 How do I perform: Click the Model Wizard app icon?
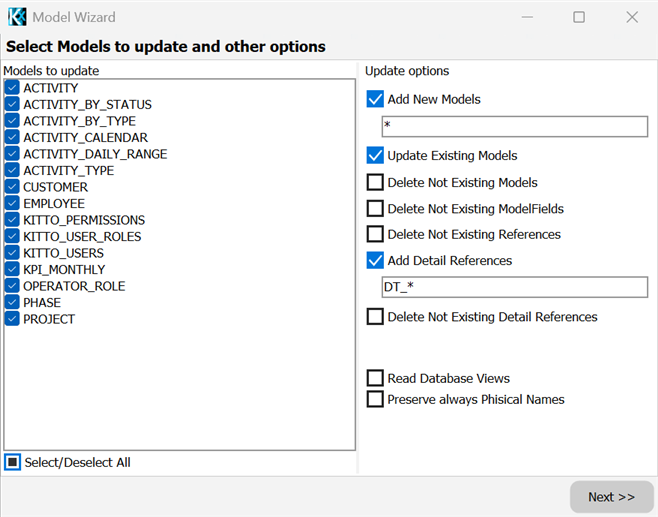(x=17, y=17)
